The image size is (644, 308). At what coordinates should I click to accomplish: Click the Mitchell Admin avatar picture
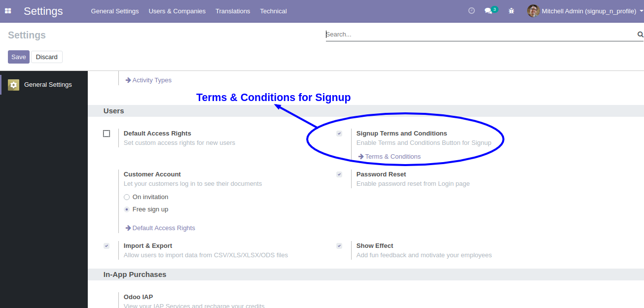coord(533,11)
